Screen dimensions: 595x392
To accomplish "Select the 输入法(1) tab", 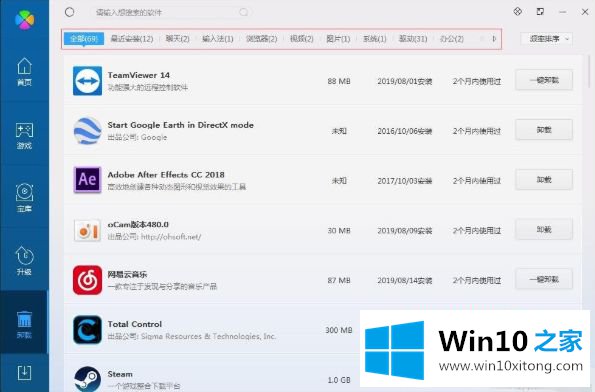I will click(x=218, y=39).
